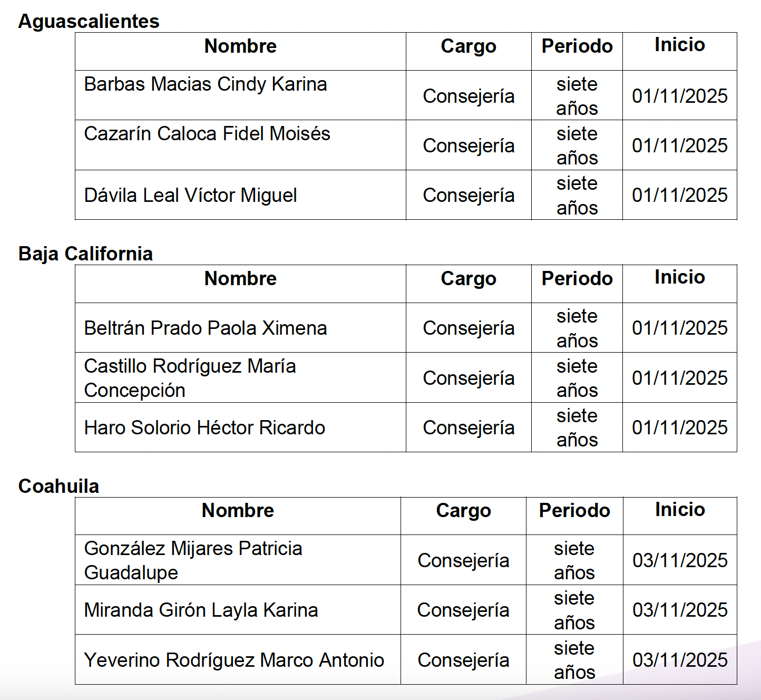Select González Mijares Patricia Guadalupe name cell
Viewport: 761px width, 700px height.
coord(193,560)
